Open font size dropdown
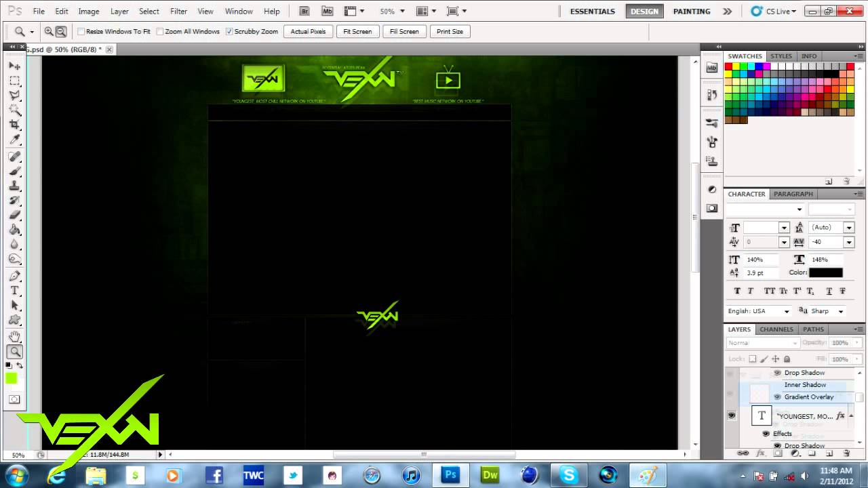 point(784,228)
